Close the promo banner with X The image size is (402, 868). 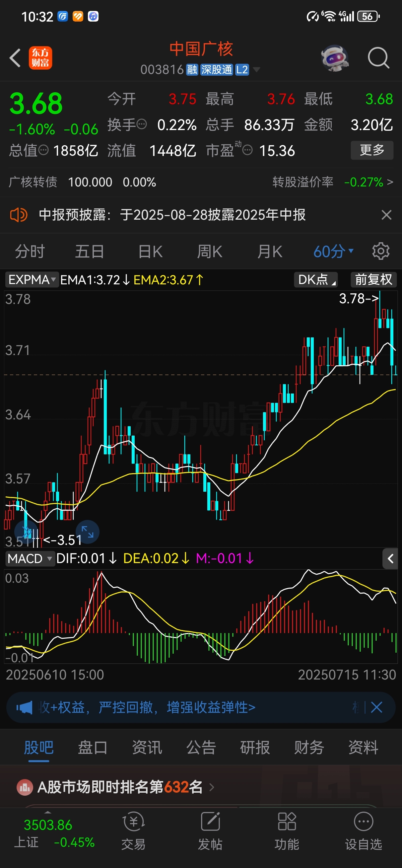pyautogui.click(x=376, y=707)
